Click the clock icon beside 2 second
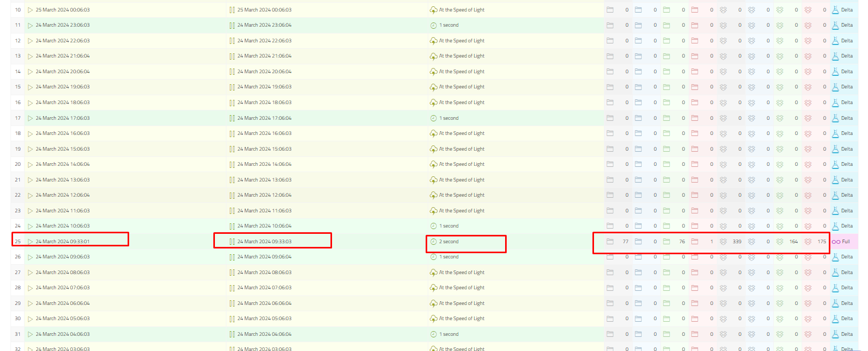The image size is (868, 351). pos(433,242)
